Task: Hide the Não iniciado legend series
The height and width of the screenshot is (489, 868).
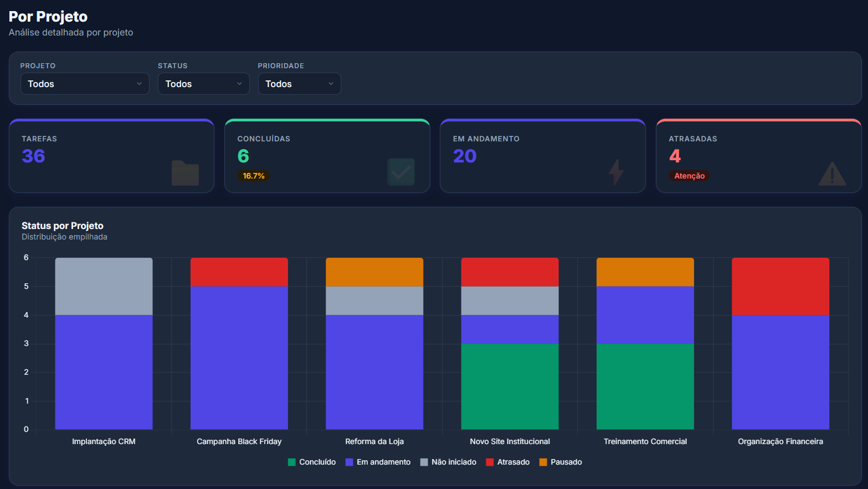Action: [x=448, y=462]
